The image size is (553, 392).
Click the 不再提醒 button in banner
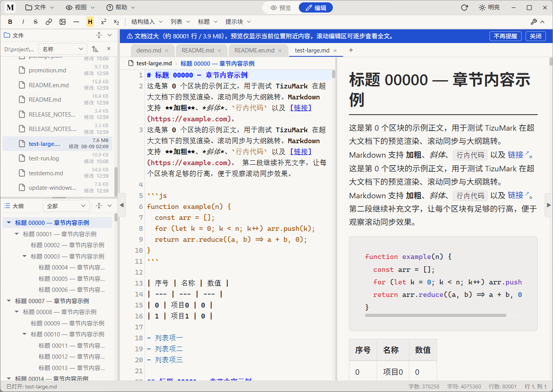click(506, 36)
